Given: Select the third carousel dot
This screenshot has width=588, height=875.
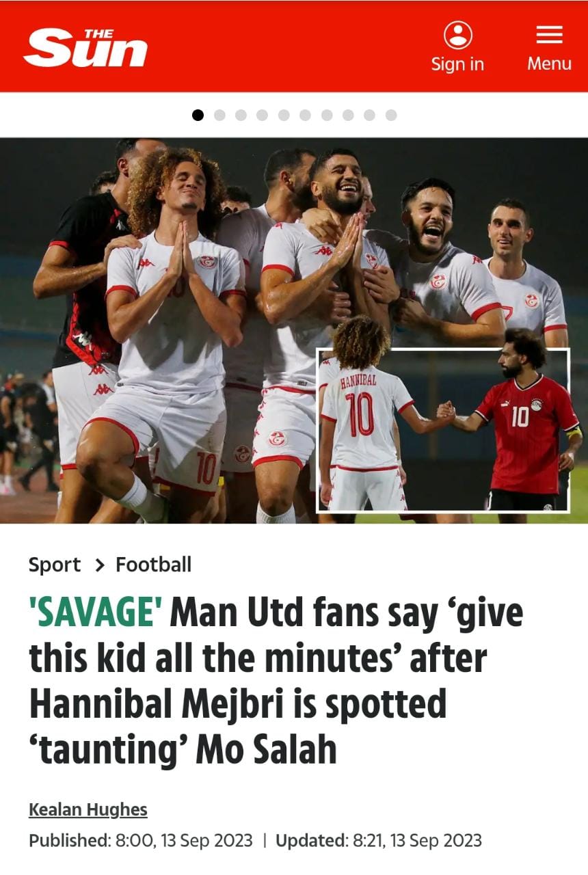Looking at the screenshot, I should pyautogui.click(x=241, y=115).
